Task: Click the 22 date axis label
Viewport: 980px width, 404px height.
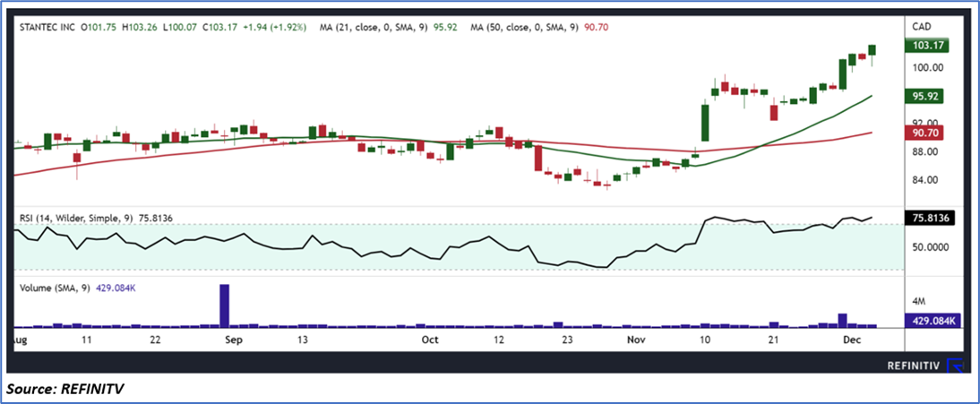Action: tap(156, 340)
